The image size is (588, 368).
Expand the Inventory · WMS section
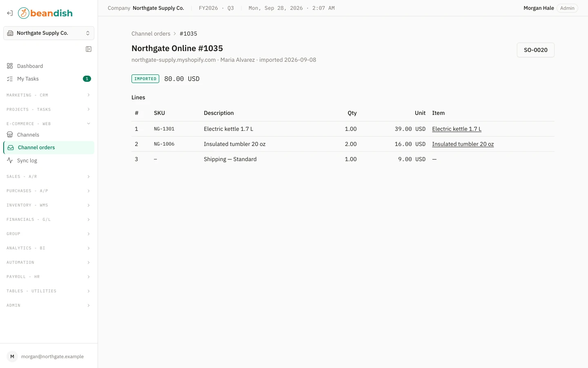click(49, 205)
